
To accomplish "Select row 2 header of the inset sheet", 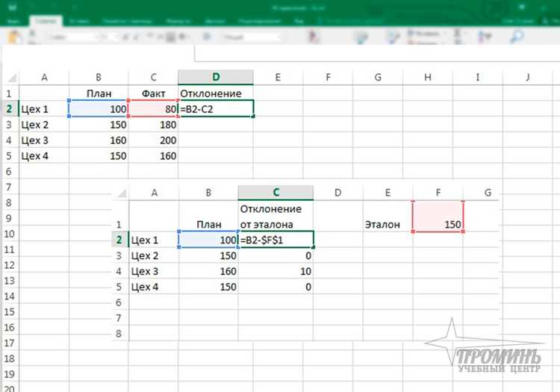I will pyautogui.click(x=119, y=240).
